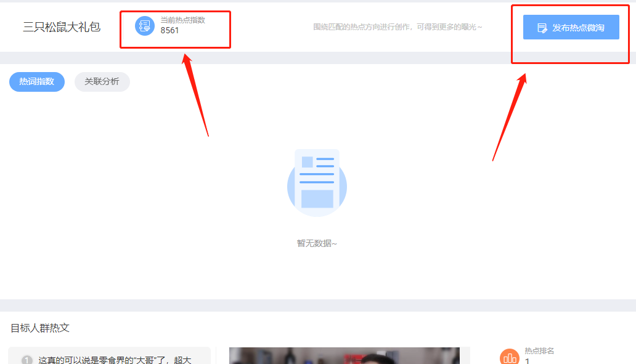
Task: Click the empty-state document illustration
Action: [x=317, y=183]
